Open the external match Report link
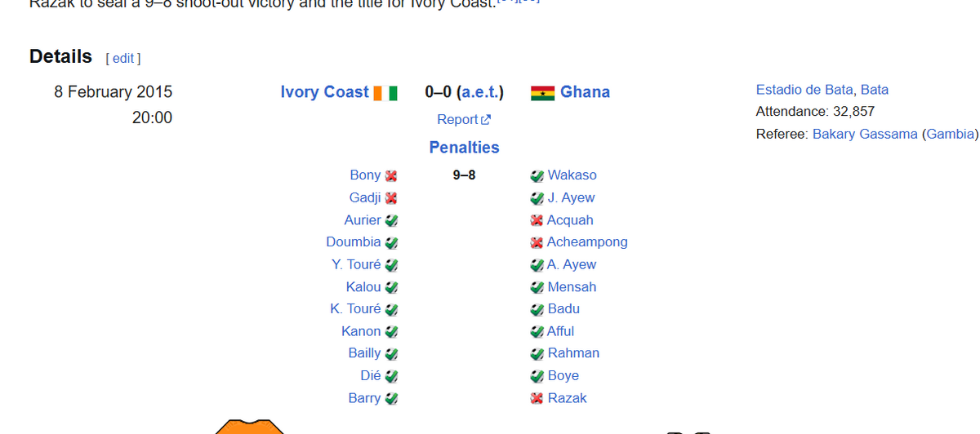Image resolution: width=980 pixels, height=434 pixels. 463,120
